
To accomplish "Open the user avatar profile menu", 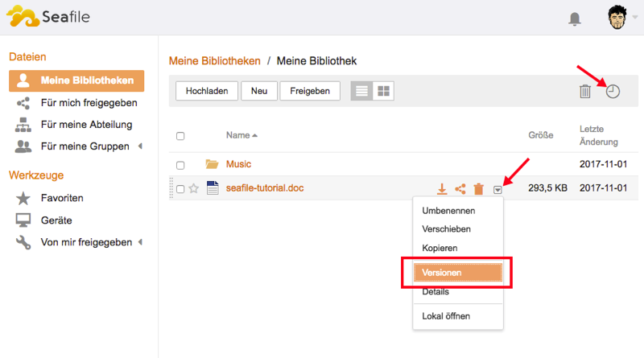I will coord(618,18).
